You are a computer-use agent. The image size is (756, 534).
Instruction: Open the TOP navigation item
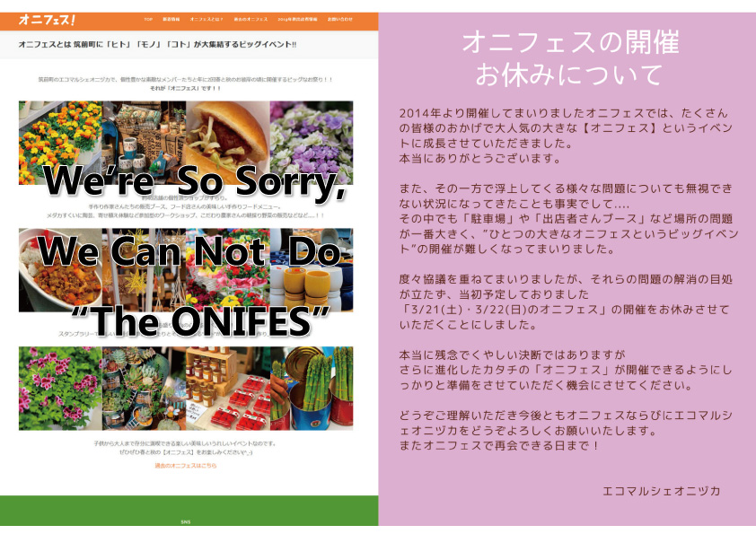pyautogui.click(x=148, y=19)
